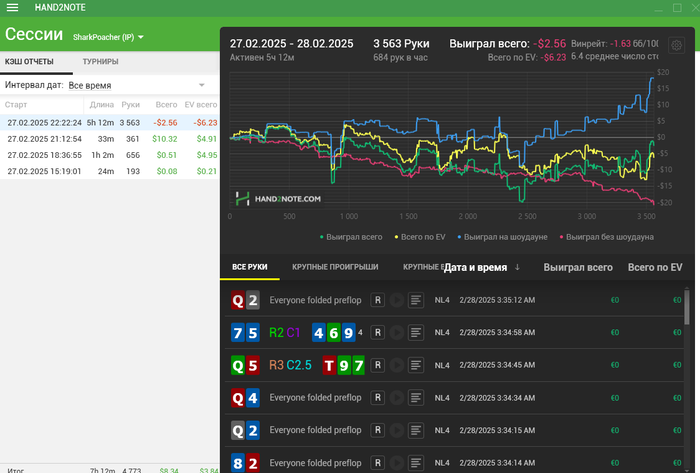Select session 27.02.2025 18:36:55
Image resolution: width=700 pixels, height=473 pixels.
(109, 155)
